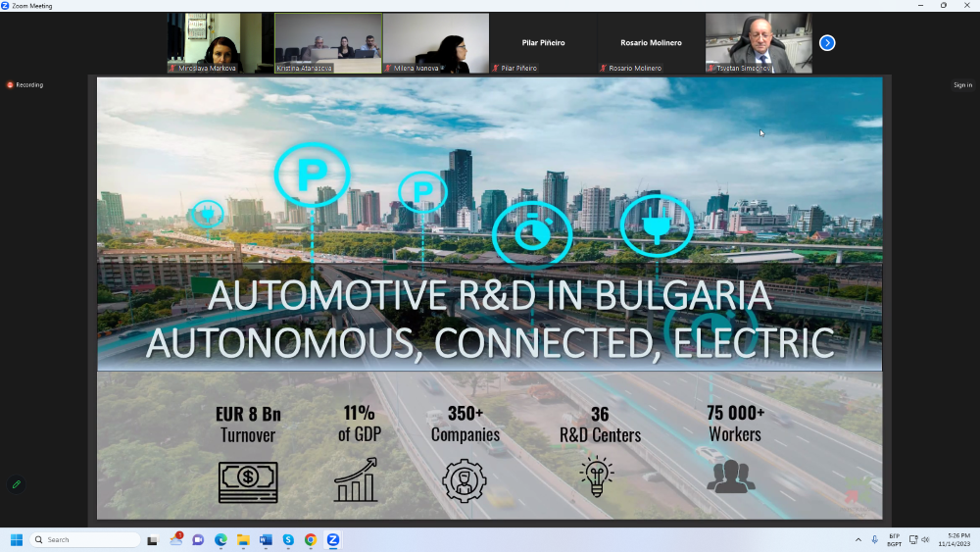
Task: Click microphone-in-use icon in system tray
Action: point(875,539)
